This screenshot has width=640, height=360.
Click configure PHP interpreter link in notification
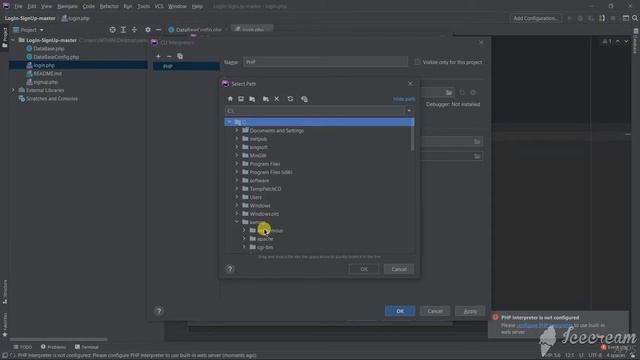tap(544, 325)
